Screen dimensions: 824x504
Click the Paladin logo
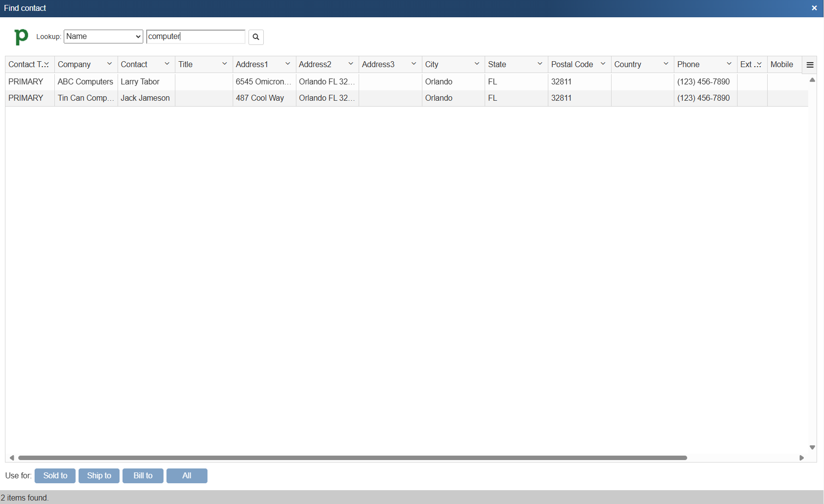point(21,37)
